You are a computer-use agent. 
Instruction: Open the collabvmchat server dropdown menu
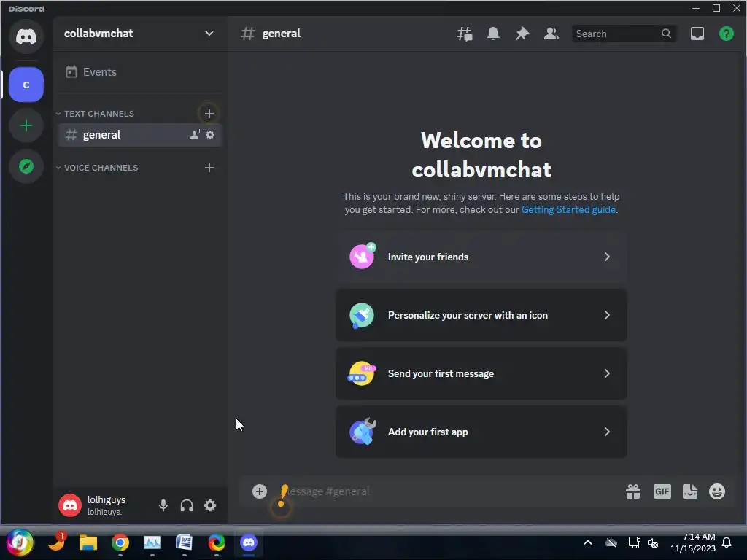[209, 34]
